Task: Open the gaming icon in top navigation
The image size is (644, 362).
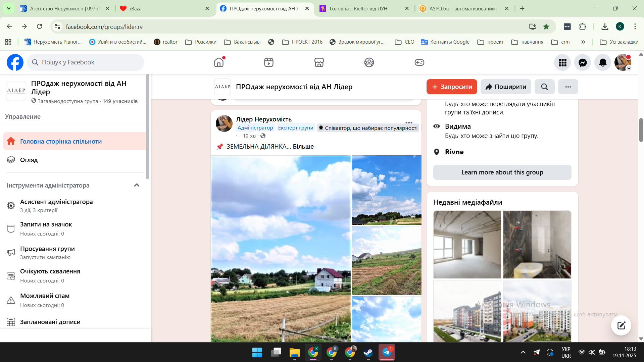Action: tap(419, 62)
